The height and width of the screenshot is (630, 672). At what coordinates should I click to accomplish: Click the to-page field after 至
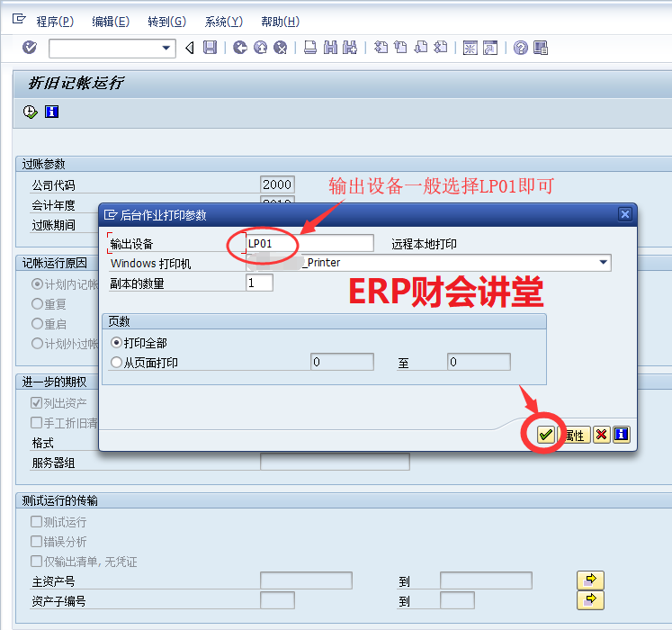click(x=479, y=362)
